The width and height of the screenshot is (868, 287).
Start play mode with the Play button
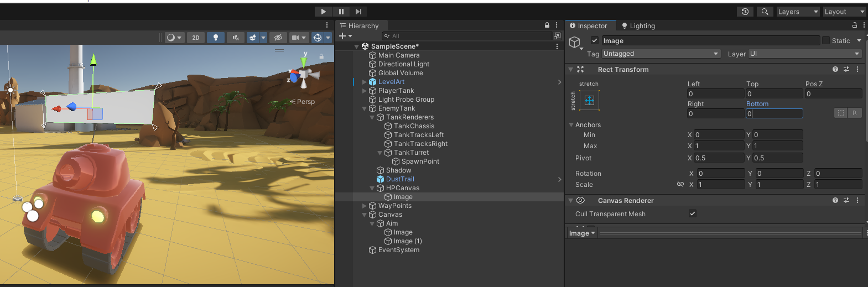coord(323,12)
